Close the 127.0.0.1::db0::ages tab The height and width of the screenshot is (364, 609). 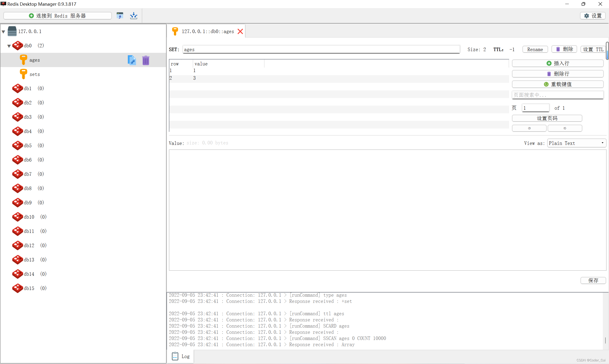[240, 31]
